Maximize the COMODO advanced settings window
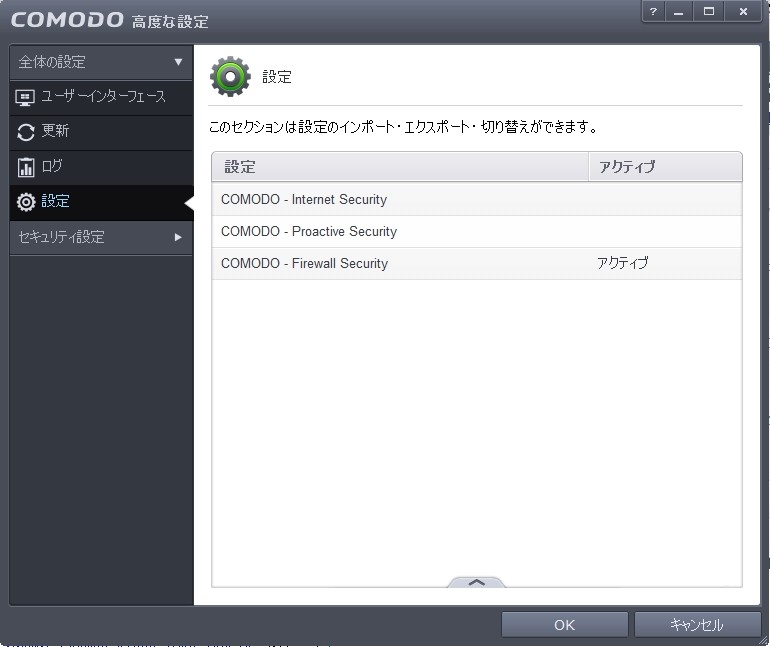The width and height of the screenshot is (770, 647). (709, 12)
